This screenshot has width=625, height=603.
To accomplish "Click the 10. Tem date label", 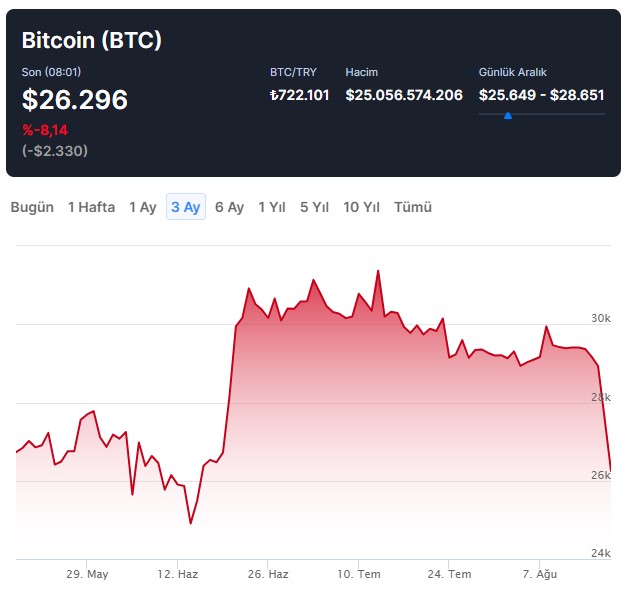I will point(359,574).
